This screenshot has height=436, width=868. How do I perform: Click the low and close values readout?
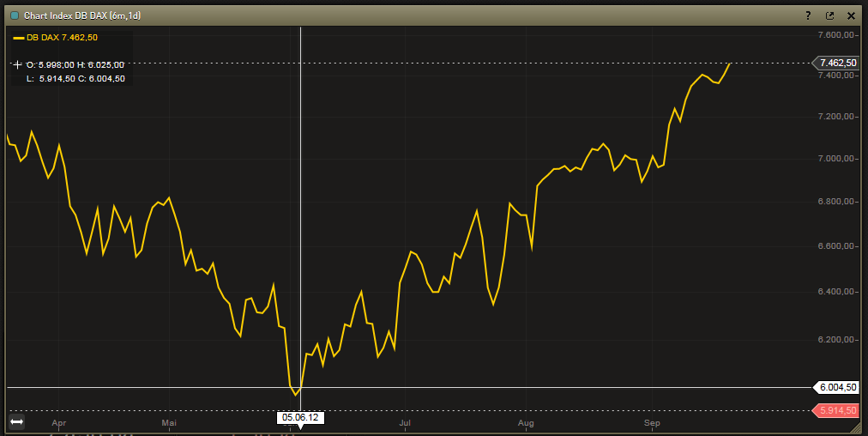[75, 79]
